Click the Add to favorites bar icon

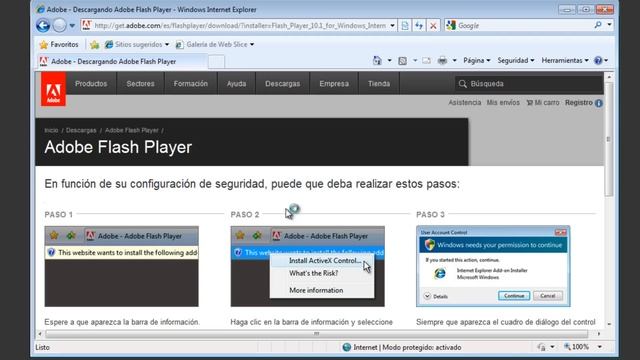pyautogui.click(x=94, y=44)
